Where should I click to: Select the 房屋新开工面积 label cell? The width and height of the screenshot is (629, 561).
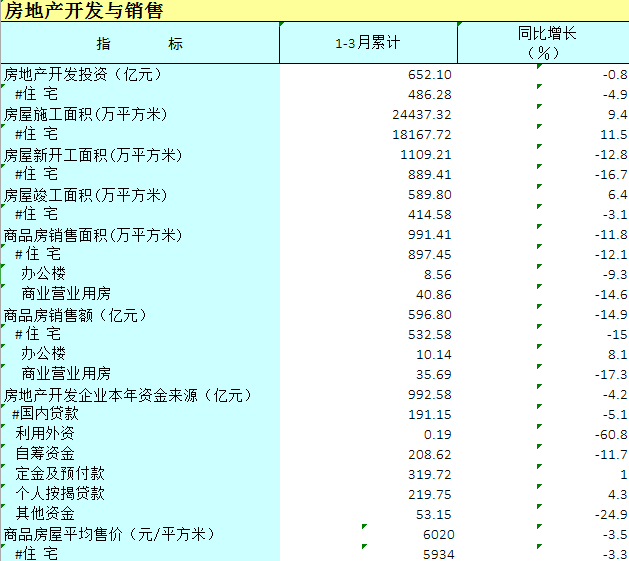(93, 154)
